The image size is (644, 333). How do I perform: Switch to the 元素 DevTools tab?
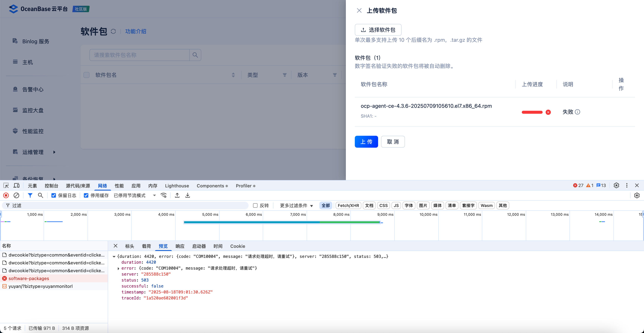[x=32, y=186]
